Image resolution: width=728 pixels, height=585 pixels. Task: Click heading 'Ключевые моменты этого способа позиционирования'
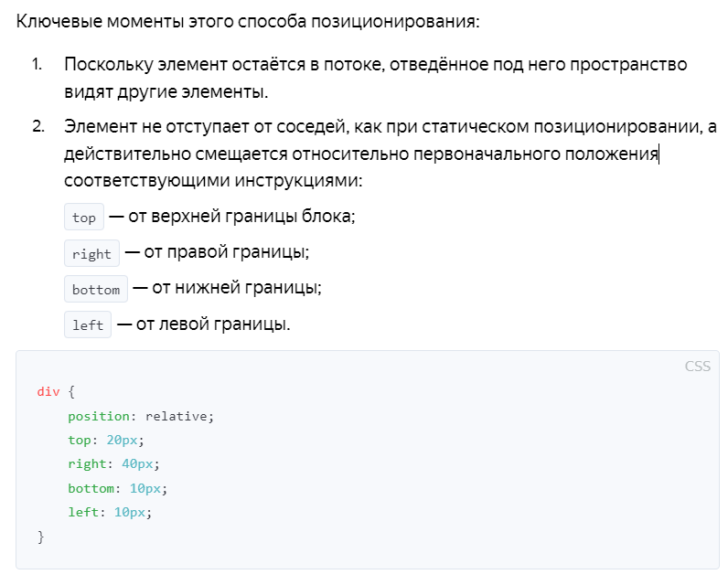click(x=248, y=21)
